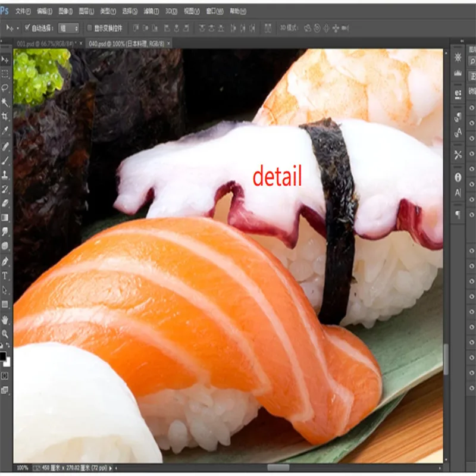Swap foreground and background colors

(8, 345)
